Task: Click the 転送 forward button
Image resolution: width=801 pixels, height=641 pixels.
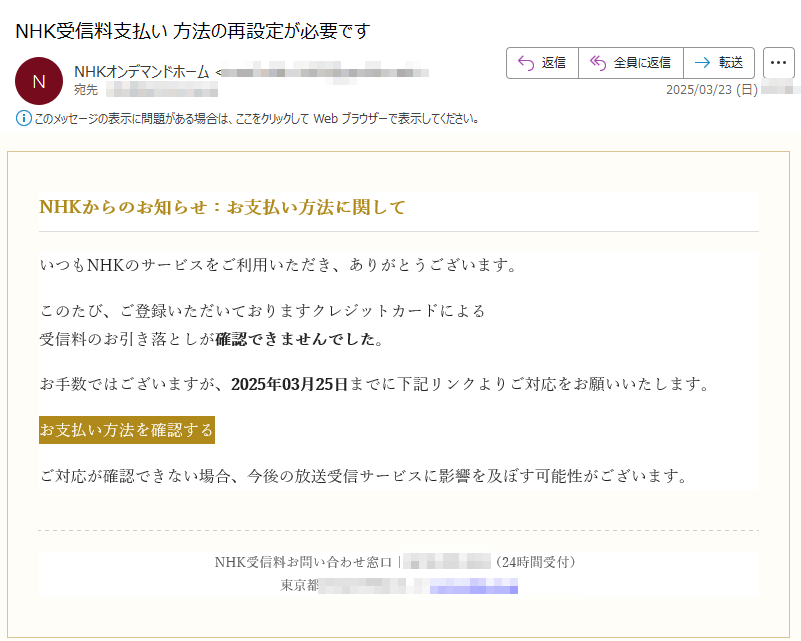Action: pos(719,63)
